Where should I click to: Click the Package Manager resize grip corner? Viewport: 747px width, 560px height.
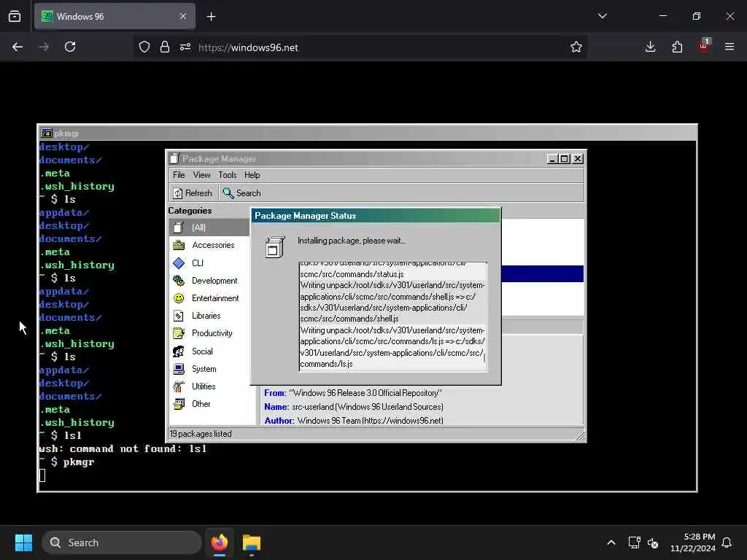(580, 436)
